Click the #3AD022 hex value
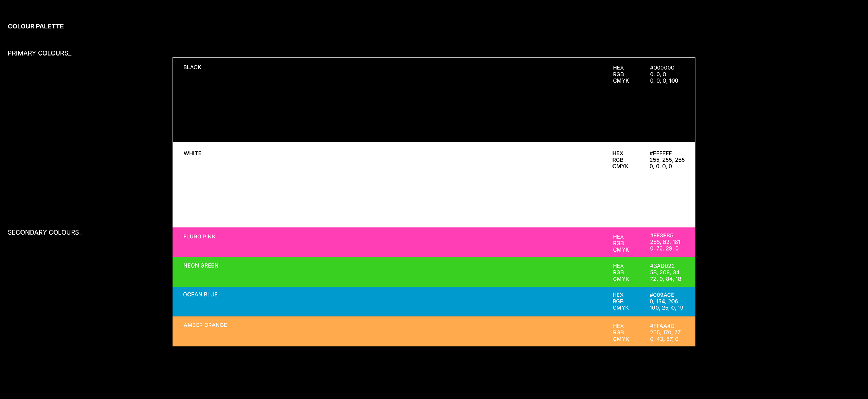The image size is (868, 399). pos(662,266)
